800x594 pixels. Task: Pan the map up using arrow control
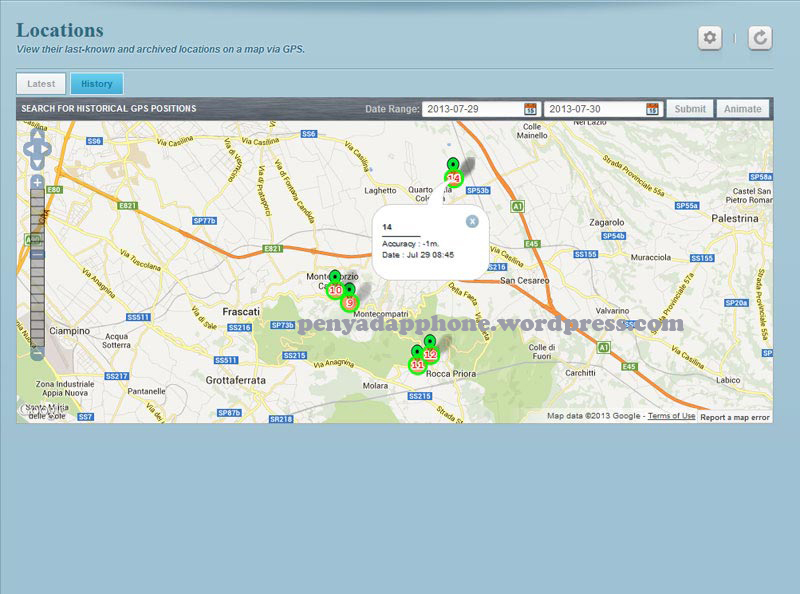(37, 134)
